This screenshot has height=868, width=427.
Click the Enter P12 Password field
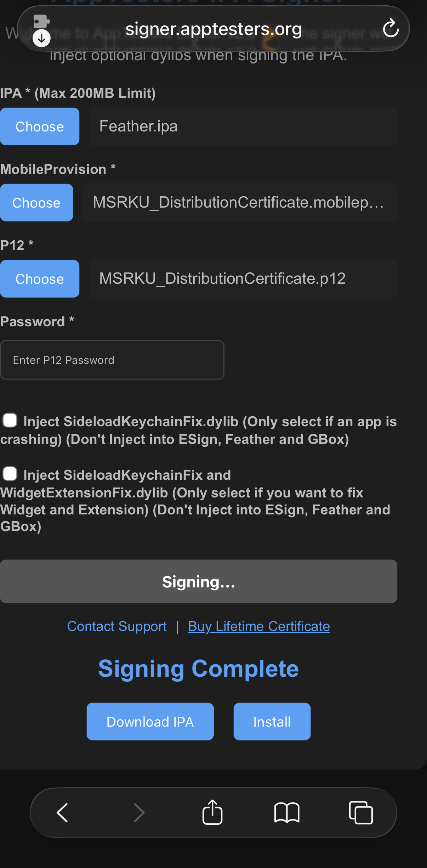(112, 360)
